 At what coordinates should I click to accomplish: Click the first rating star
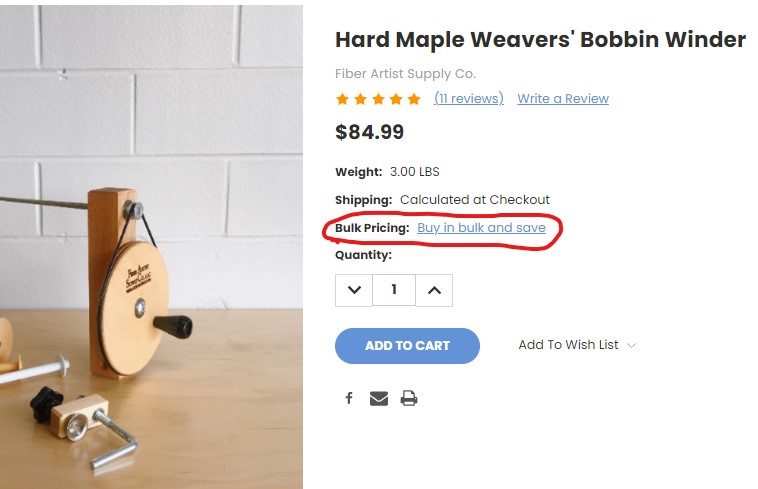click(x=342, y=99)
